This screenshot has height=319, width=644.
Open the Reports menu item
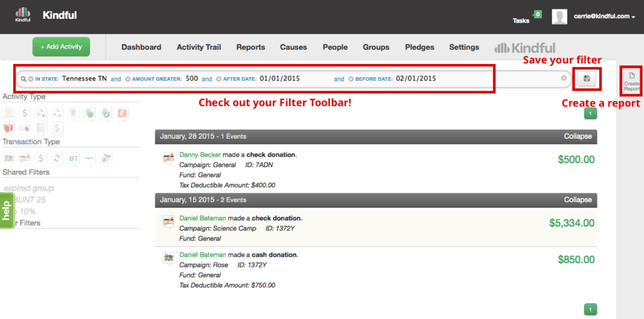250,47
